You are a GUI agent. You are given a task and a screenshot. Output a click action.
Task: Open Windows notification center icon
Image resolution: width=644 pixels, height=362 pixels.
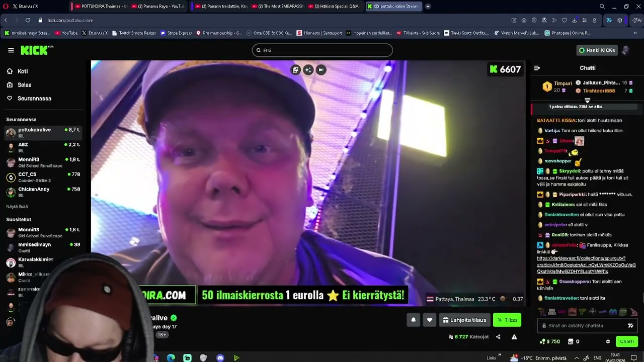[x=633, y=357]
